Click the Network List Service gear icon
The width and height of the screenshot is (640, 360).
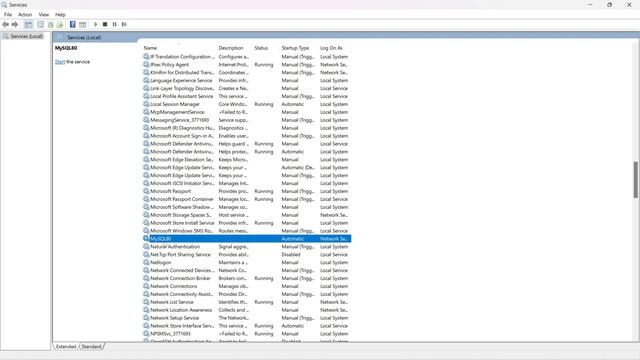(146, 302)
